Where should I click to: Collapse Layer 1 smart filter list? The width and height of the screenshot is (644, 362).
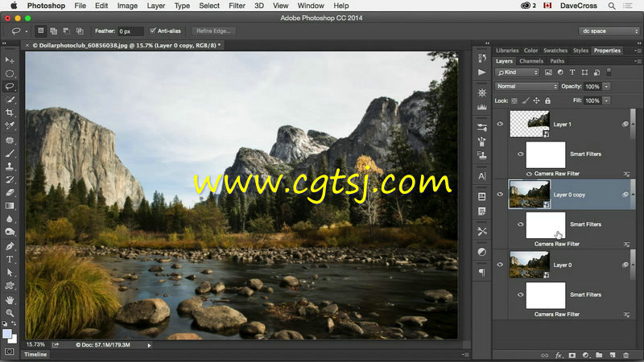[633, 124]
